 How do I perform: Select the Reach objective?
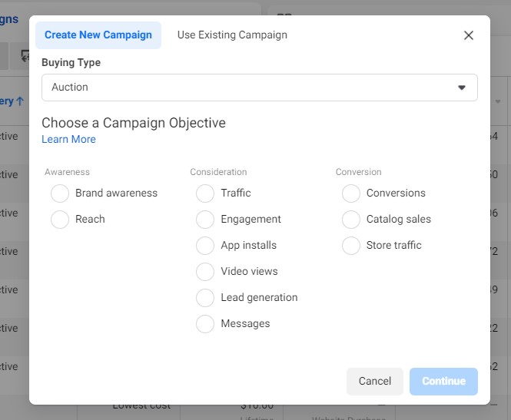60,220
